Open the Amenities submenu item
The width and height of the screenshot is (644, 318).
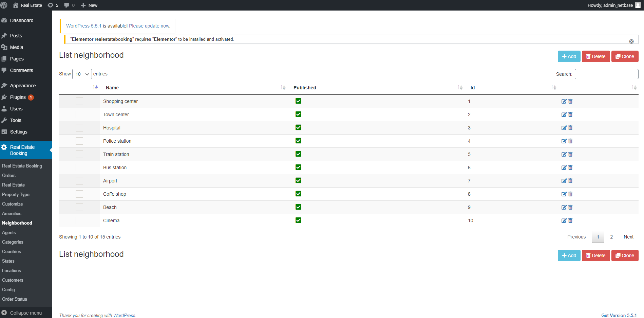coord(12,213)
